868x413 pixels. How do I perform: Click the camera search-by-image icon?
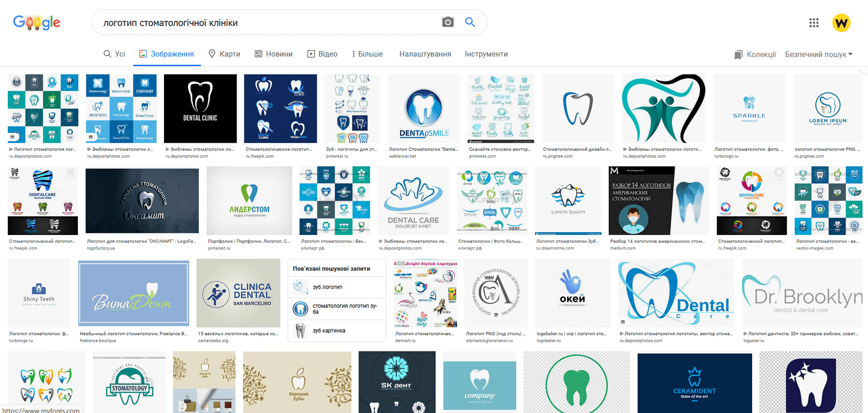click(448, 22)
